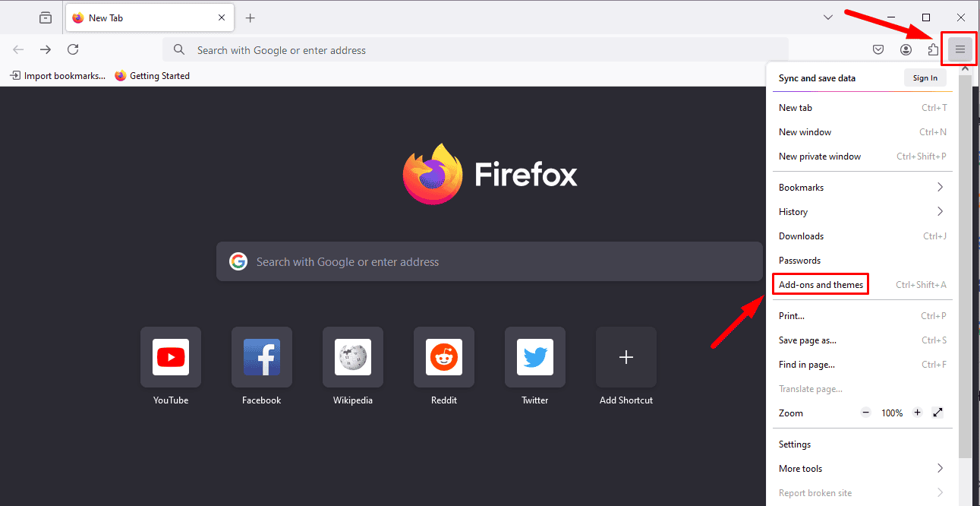Open Settings from the menu
Viewport: 980px width, 506px height.
click(862, 444)
